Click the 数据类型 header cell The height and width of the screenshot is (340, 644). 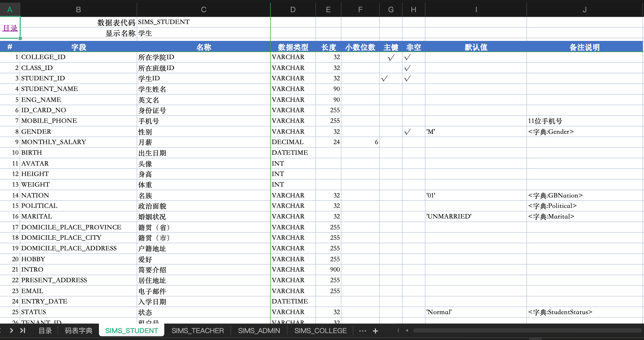pos(293,47)
